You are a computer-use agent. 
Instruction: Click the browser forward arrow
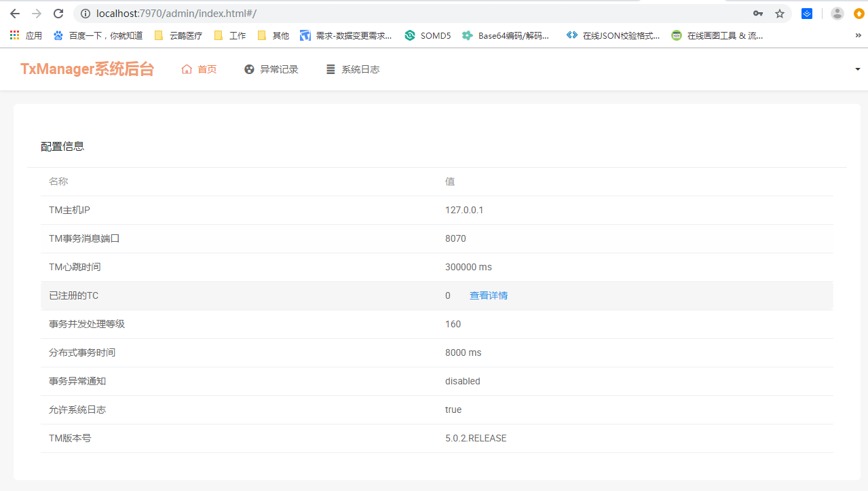[37, 14]
